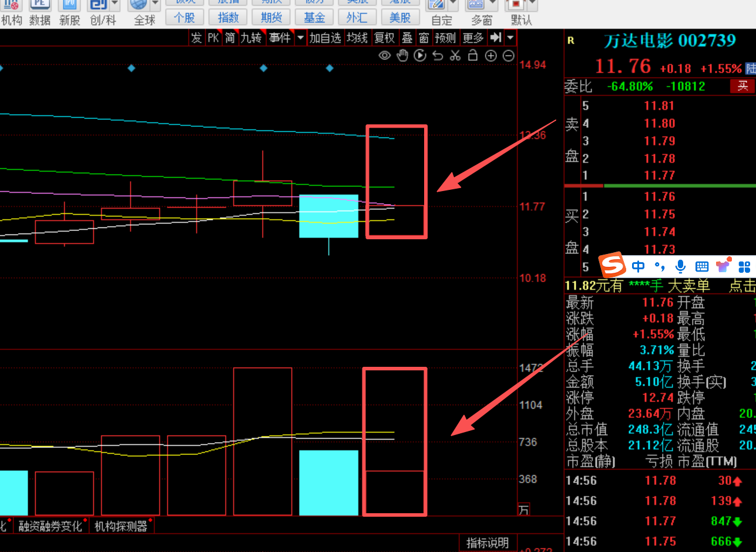Open the 新股 IPO icon
Screen dimensions: 756x552
pyautogui.click(x=69, y=5)
